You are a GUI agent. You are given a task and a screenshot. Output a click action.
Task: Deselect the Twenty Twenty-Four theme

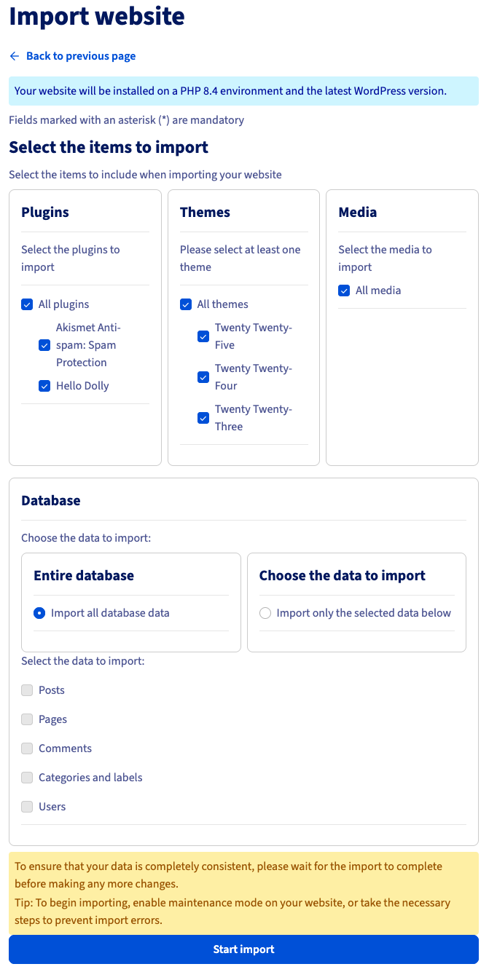coord(203,376)
